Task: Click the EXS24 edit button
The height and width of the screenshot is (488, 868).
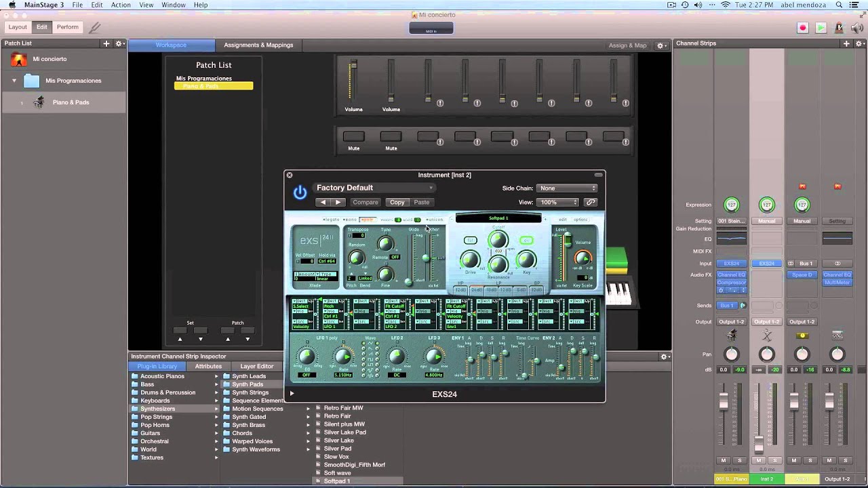Action: [x=563, y=220]
